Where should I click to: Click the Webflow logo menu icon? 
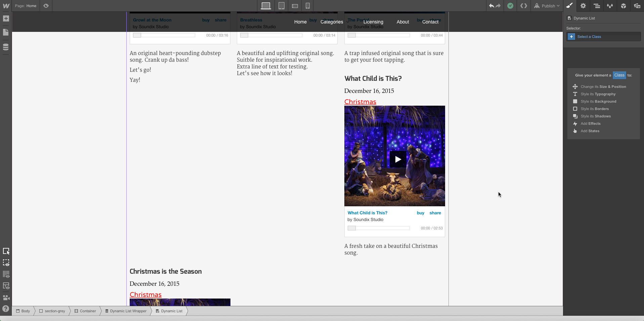click(6, 6)
